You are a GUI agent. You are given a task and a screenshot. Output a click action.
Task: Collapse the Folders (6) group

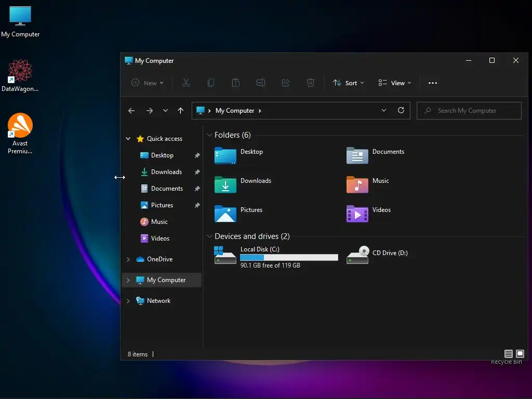[x=210, y=135]
